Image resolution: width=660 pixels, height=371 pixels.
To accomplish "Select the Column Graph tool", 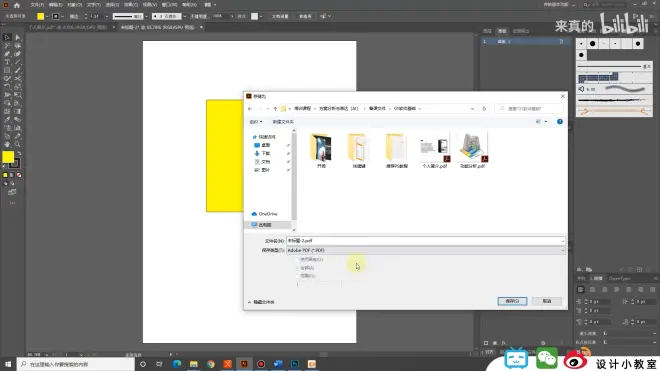I will tap(18, 128).
